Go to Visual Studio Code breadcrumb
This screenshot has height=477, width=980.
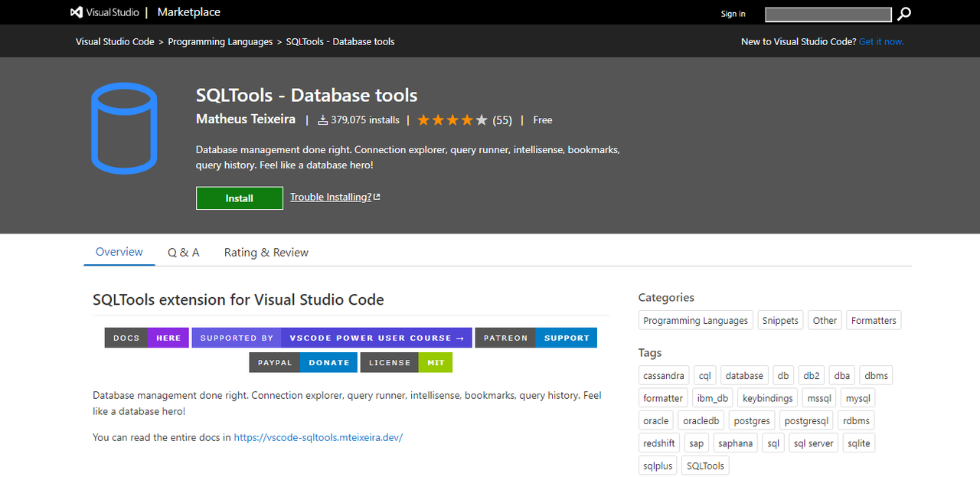(115, 42)
